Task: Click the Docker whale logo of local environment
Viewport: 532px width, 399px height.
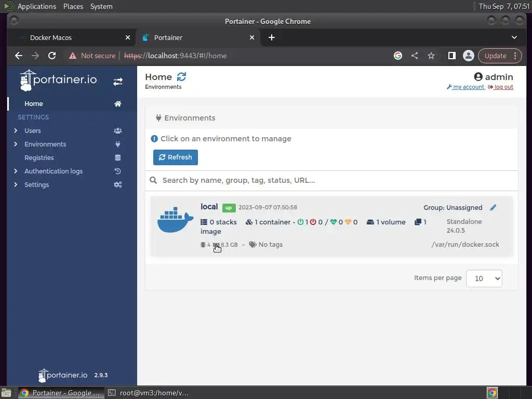Action: pyautogui.click(x=176, y=220)
